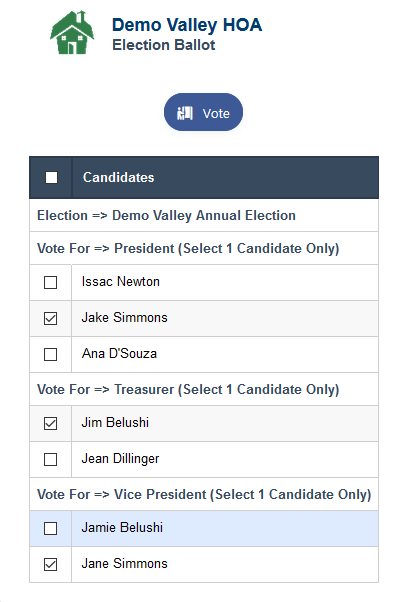Click the Demo Valley HOA title text
Screen dimensions: 405x602
pyautogui.click(x=187, y=25)
